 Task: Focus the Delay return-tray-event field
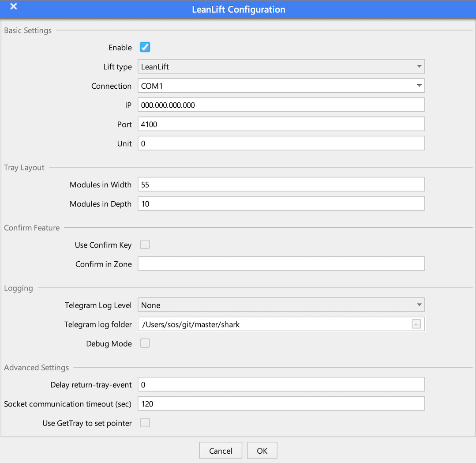click(281, 384)
